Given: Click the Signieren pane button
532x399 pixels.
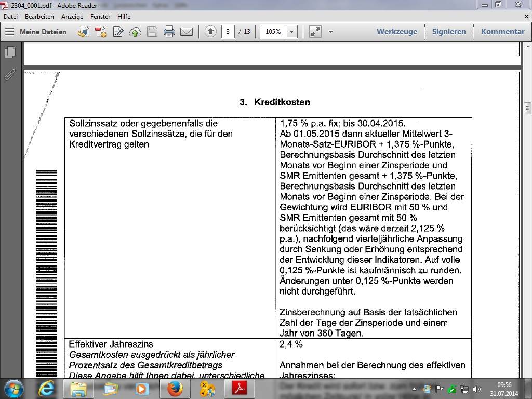Looking at the screenshot, I should pos(448,32).
